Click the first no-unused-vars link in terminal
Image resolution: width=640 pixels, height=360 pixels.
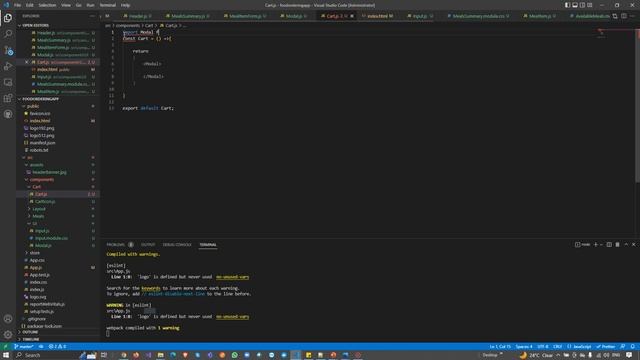pos(232,277)
